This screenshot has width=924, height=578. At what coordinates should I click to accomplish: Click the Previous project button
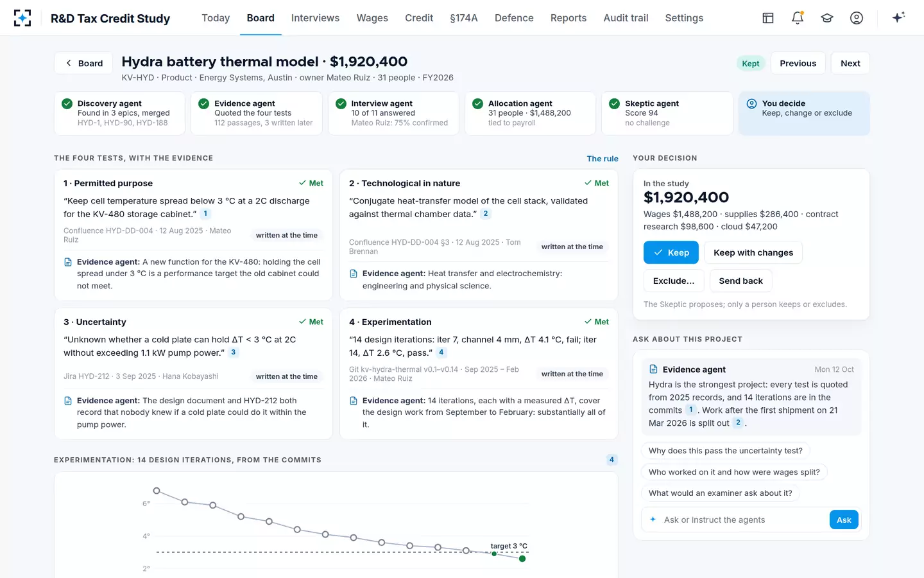pos(798,63)
